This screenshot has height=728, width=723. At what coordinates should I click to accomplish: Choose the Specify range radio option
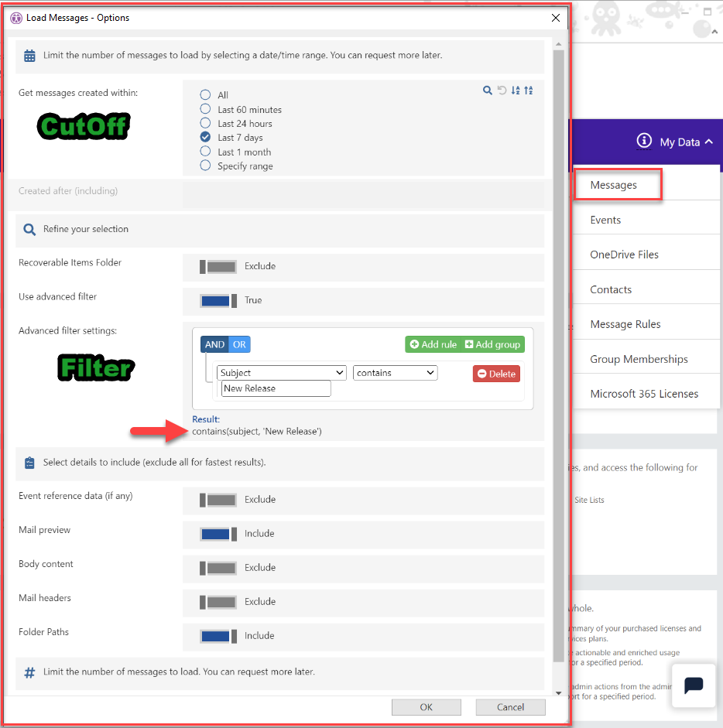pos(205,166)
